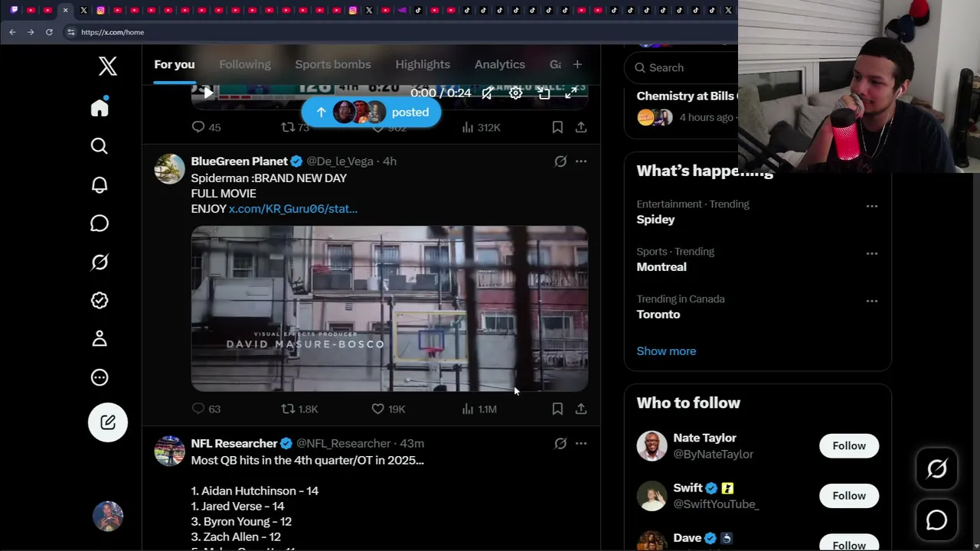Go back with the browser back arrow
980x551 pixels.
click(12, 32)
